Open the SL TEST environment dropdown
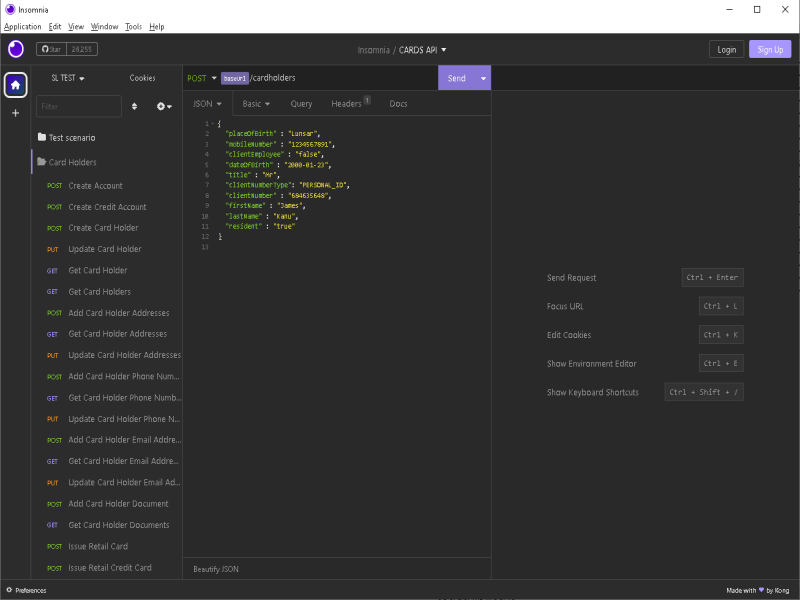 68,78
